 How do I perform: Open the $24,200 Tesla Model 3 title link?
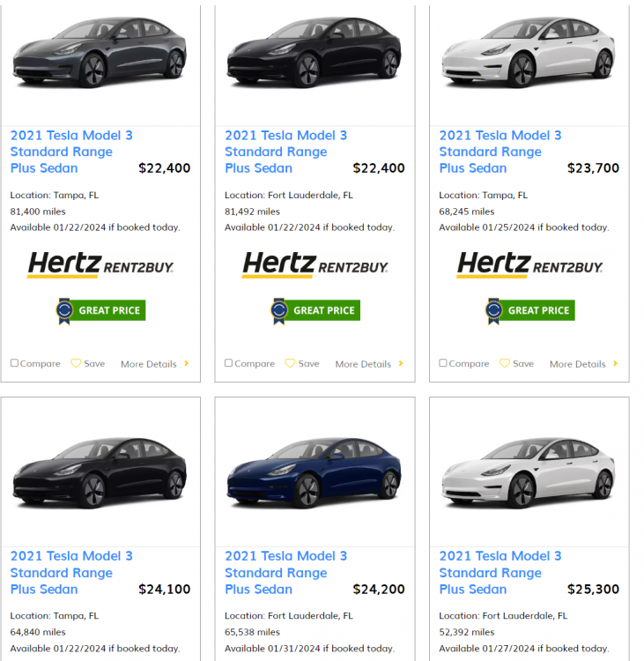(x=285, y=572)
